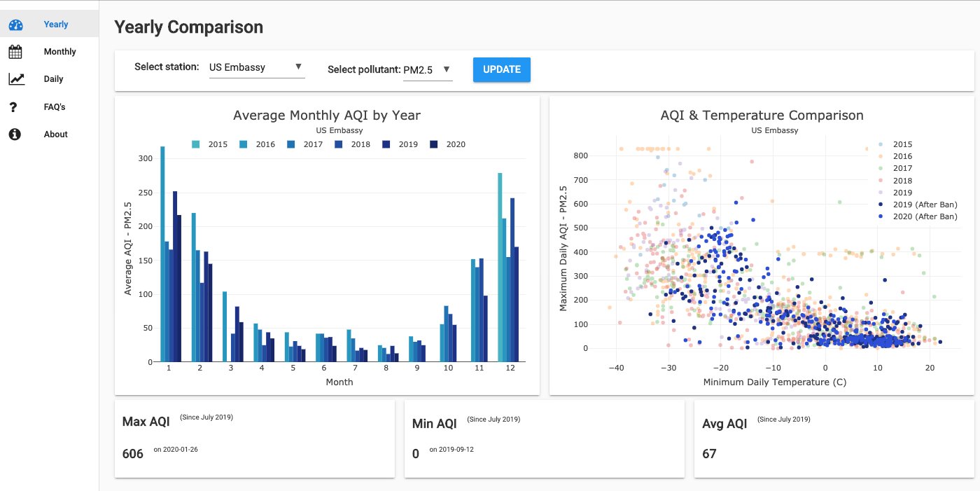
Task: Open the About page from the sidebar
Action: tap(55, 134)
